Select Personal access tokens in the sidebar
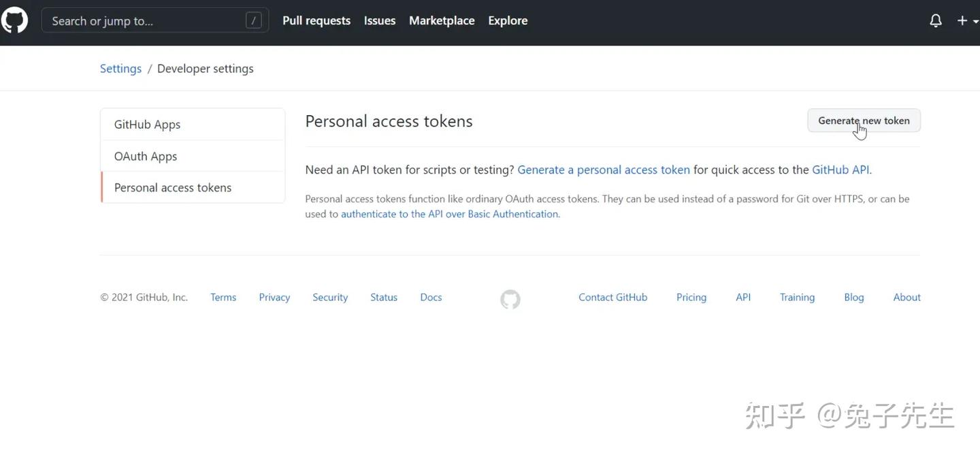Viewport: 980px width, 455px height. click(x=173, y=187)
